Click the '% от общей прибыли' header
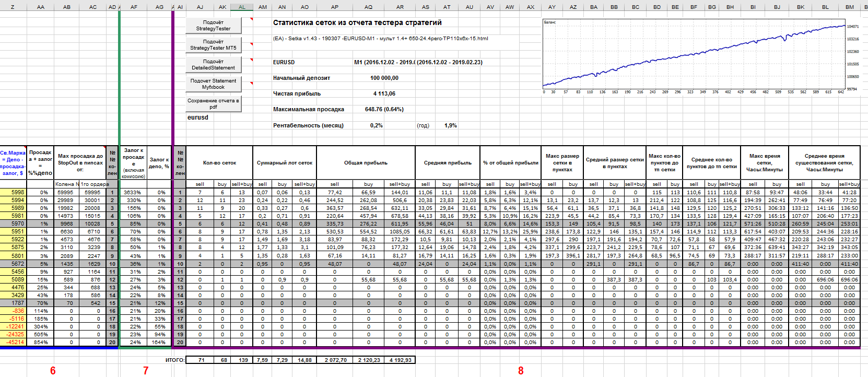The height and width of the screenshot is (377, 868). [x=510, y=163]
